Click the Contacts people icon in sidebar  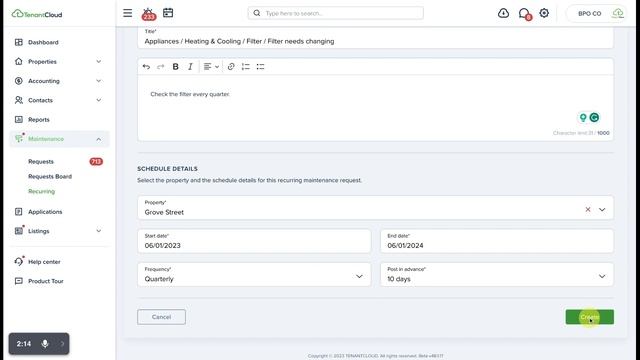(x=19, y=100)
